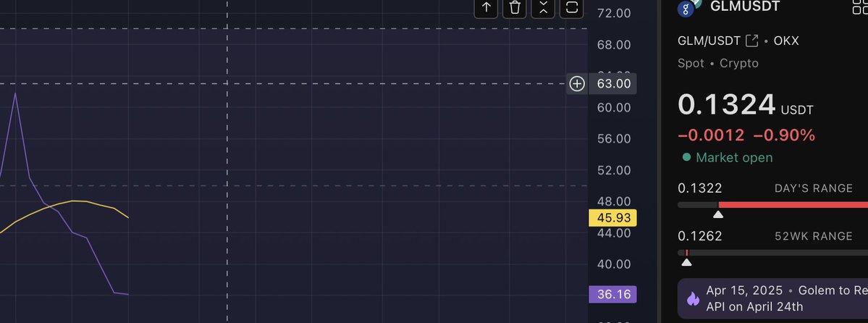The width and height of the screenshot is (868, 323).
Task: Select the 0.1324 last price value
Action: pos(726,105)
